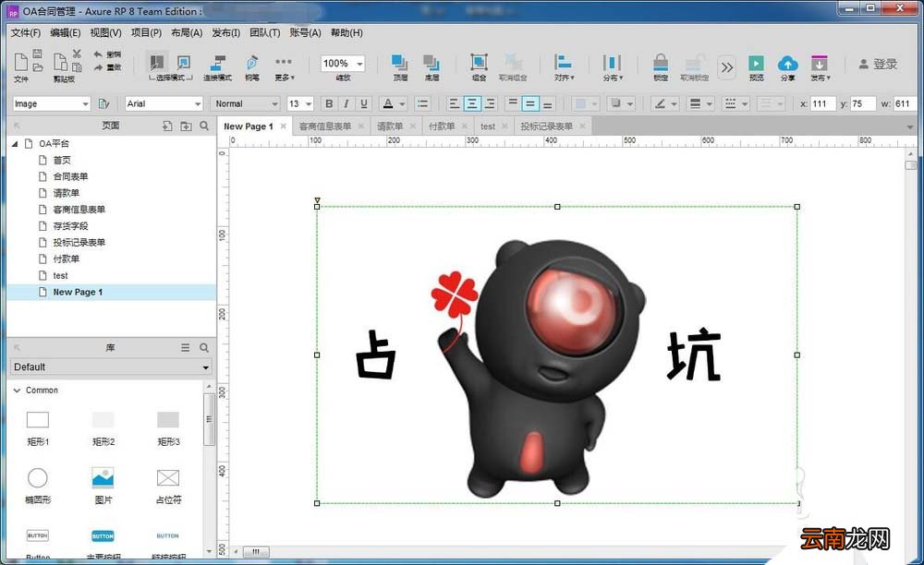Open the line pattern dropdown

(x=736, y=103)
